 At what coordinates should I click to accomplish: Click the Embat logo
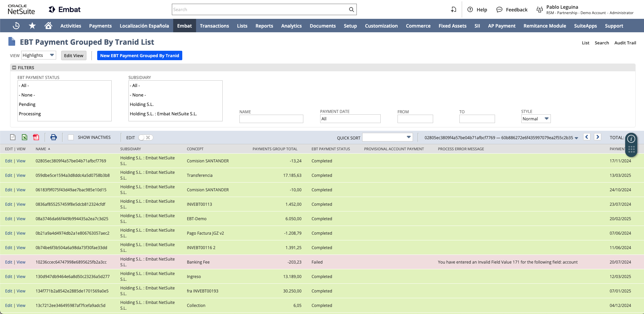coord(65,9)
